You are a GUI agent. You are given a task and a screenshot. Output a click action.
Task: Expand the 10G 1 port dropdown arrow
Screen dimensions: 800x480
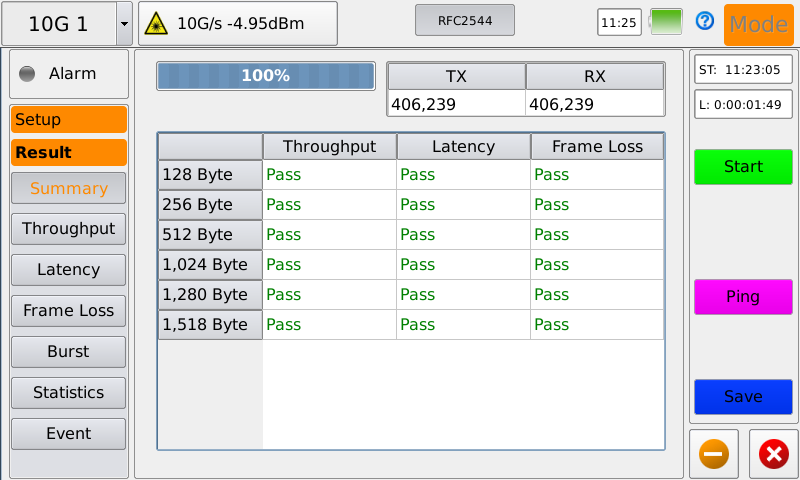point(124,23)
